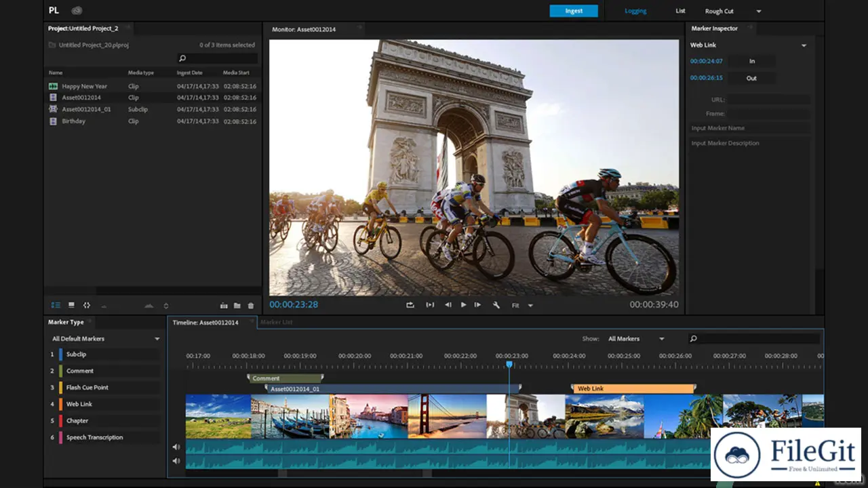Click into the URL field

769,100
